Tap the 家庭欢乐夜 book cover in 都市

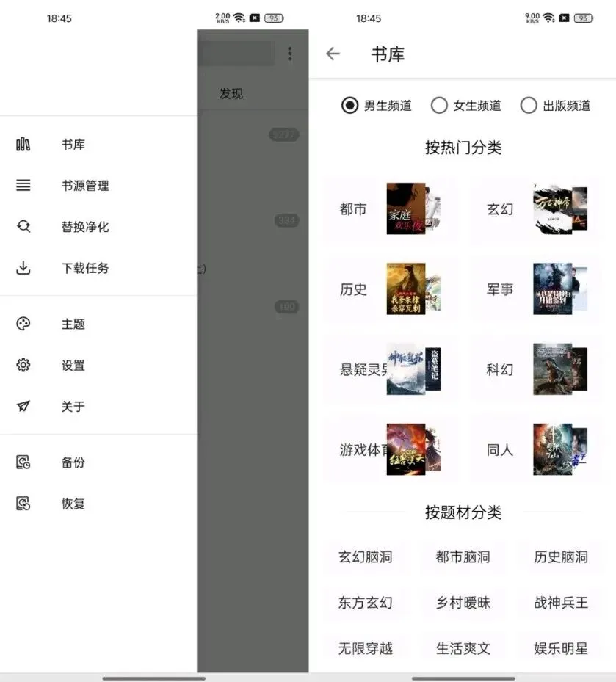(405, 208)
